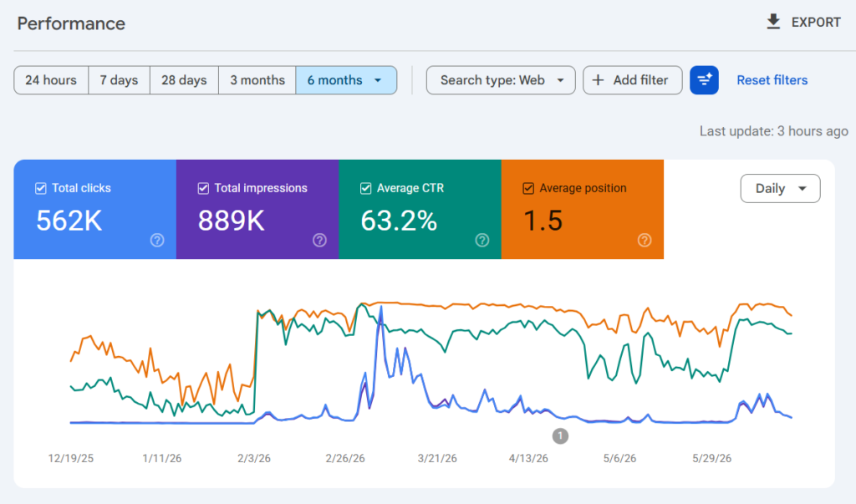This screenshot has width=856, height=504.
Task: Click the 2/26/26 axis date label
Action: (x=345, y=458)
